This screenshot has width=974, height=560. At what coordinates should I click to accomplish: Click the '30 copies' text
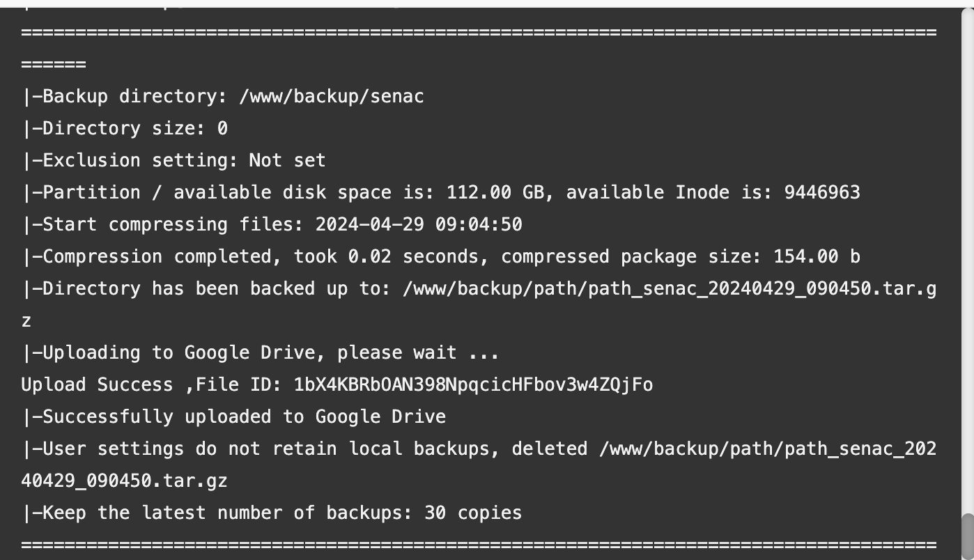coord(473,513)
